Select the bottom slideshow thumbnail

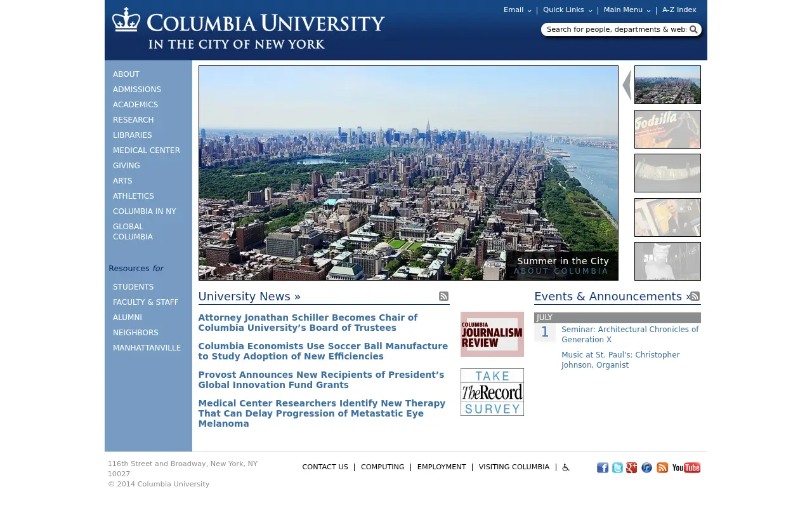[667, 261]
